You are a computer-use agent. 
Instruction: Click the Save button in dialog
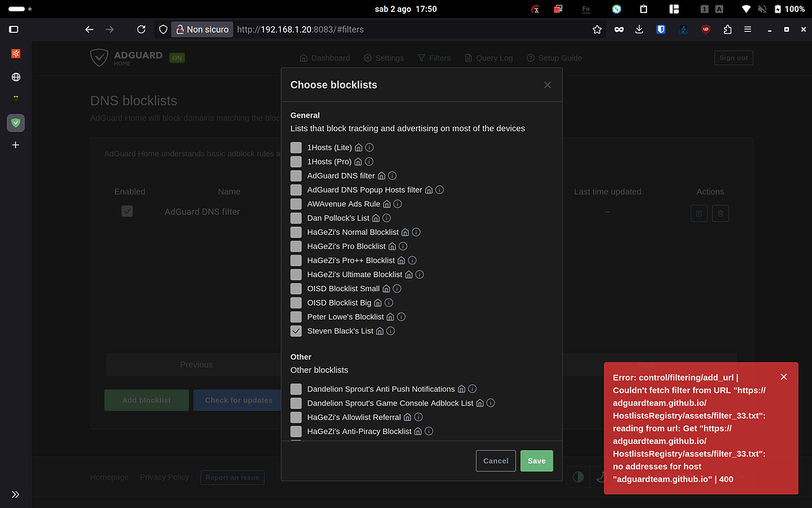click(537, 461)
